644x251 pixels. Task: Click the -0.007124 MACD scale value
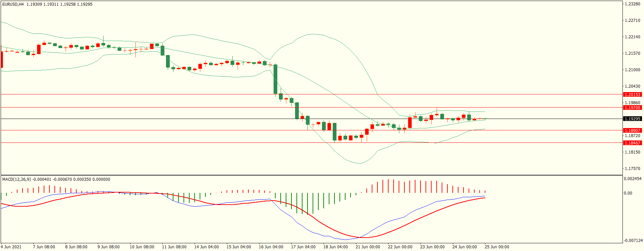[633, 241]
